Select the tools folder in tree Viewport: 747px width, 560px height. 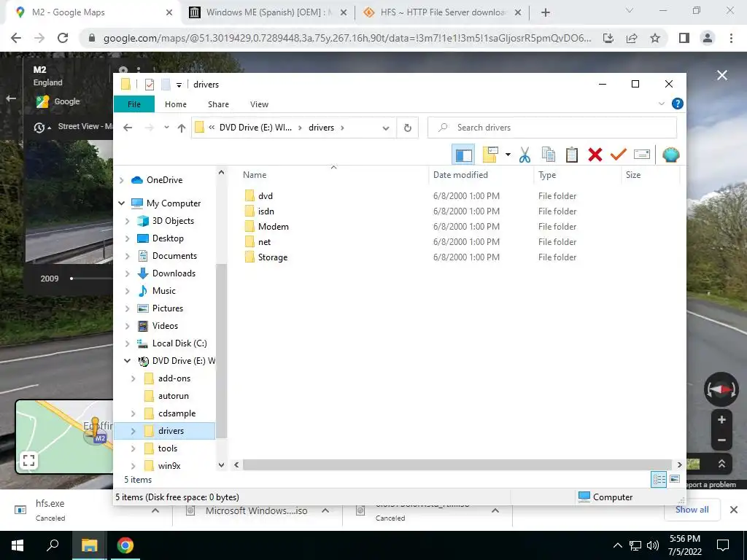pos(167,448)
